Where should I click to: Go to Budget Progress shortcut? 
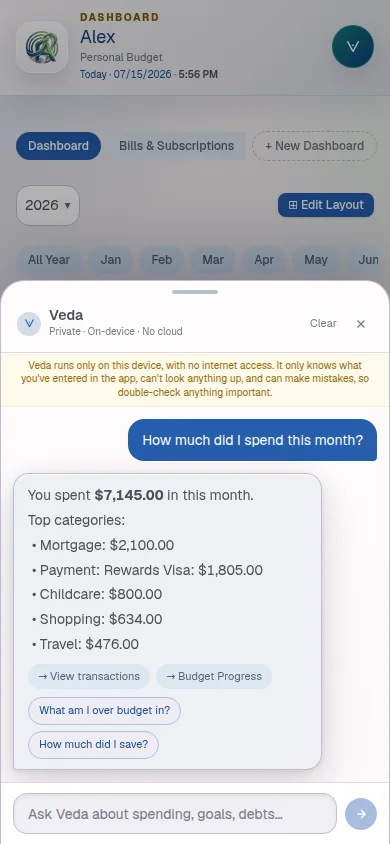point(214,677)
